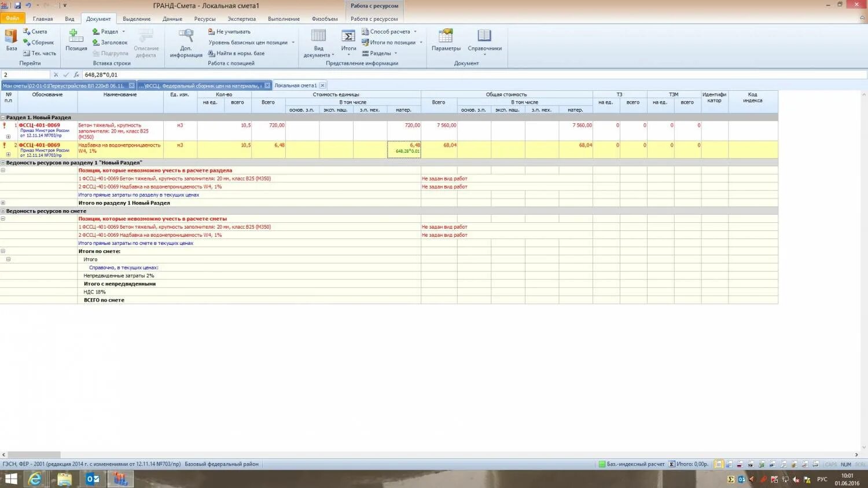Select cell with formula 648,28*0,01
The image size is (868, 488).
point(404,149)
